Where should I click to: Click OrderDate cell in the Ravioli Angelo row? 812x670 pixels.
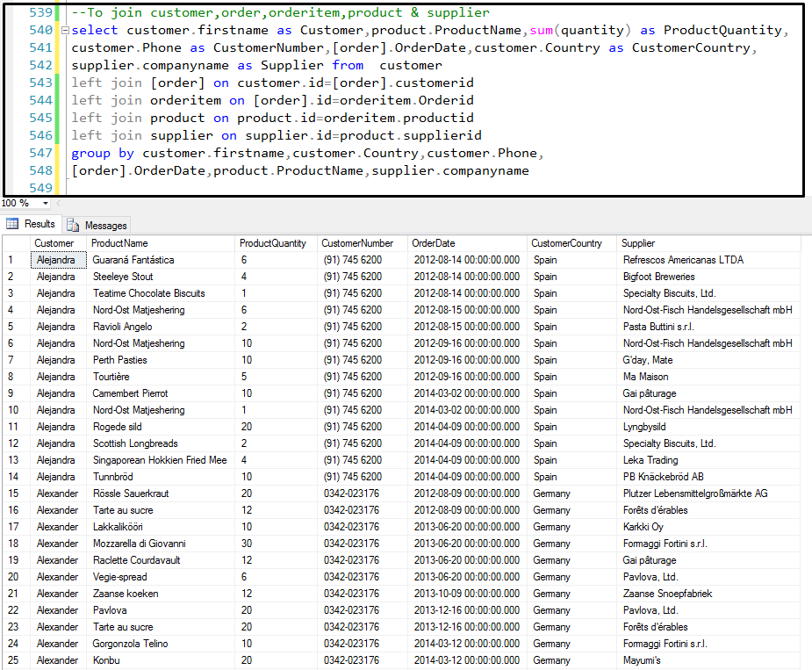[467, 327]
